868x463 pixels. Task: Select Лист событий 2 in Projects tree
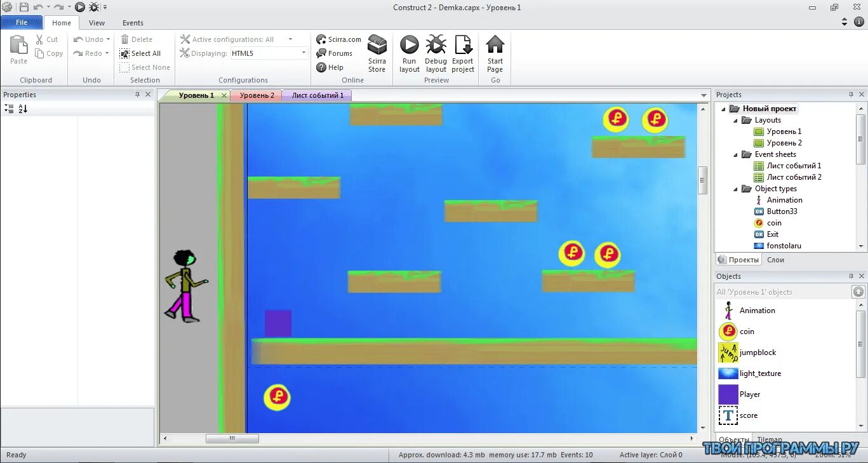(x=787, y=177)
